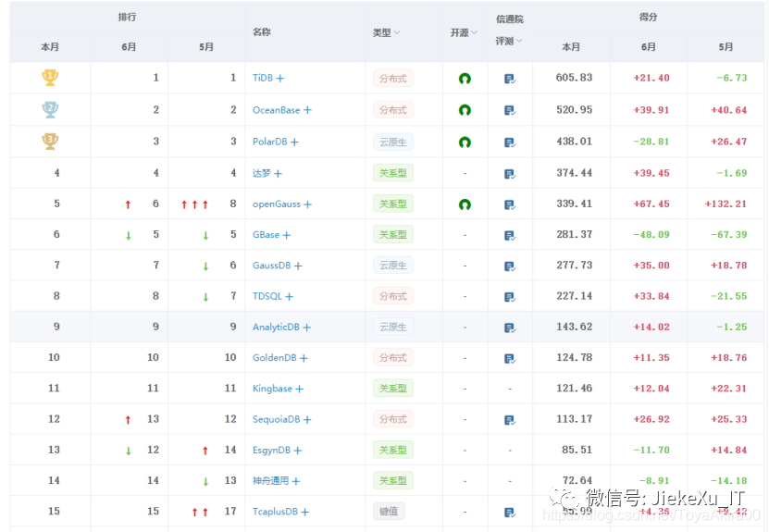Click TiDB's evaluation certificate icon
The width and height of the screenshot is (769, 532).
[x=510, y=79]
